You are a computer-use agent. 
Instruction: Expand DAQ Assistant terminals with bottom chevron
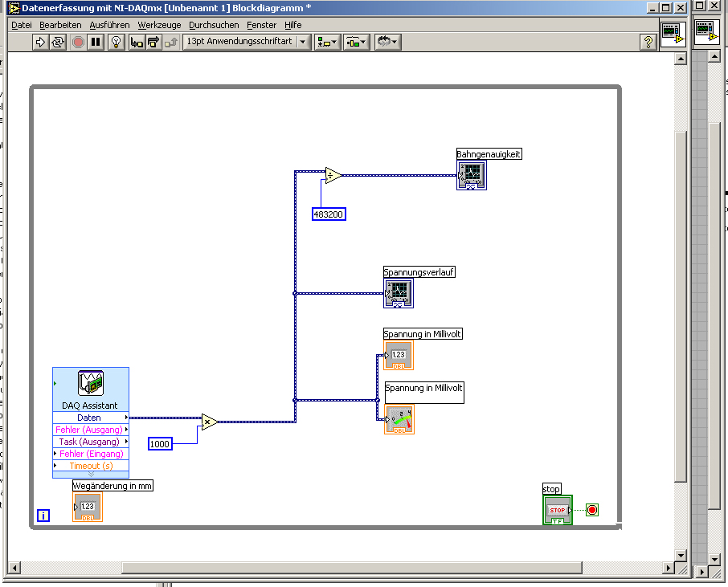coord(91,475)
